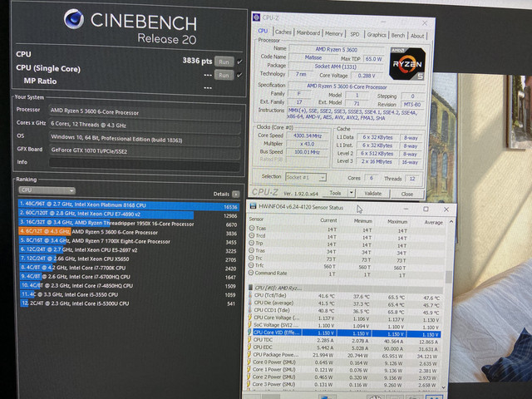The image size is (532, 399).
Task: Click the Close button in CPU-Z
Action: (407, 194)
